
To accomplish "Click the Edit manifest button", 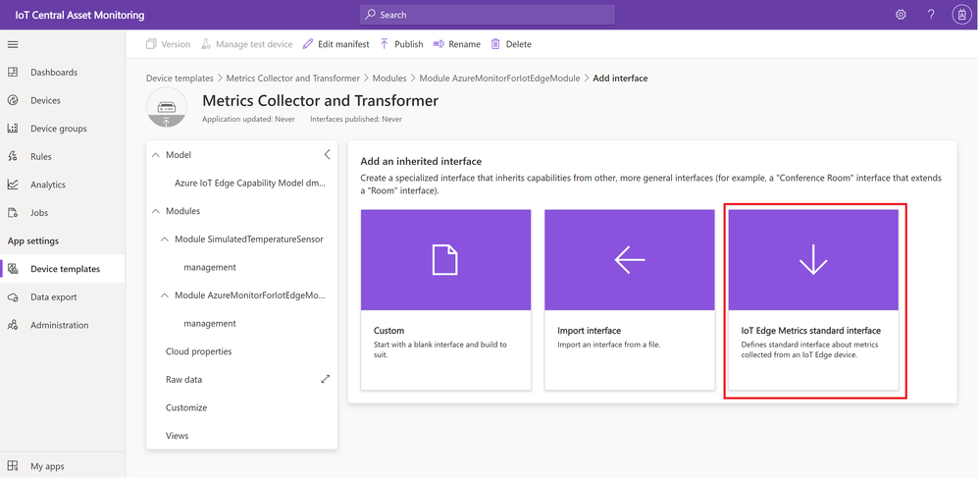I will click(335, 44).
